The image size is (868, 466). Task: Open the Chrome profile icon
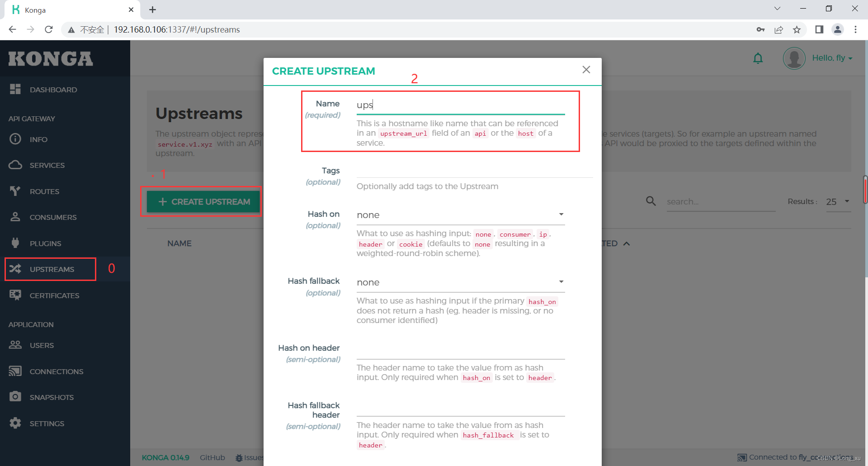(x=838, y=29)
